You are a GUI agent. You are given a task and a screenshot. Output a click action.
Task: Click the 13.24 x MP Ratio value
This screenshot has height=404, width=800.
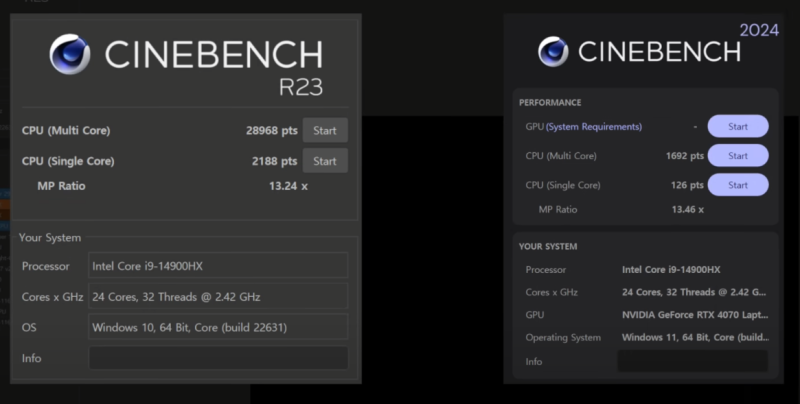(288, 186)
